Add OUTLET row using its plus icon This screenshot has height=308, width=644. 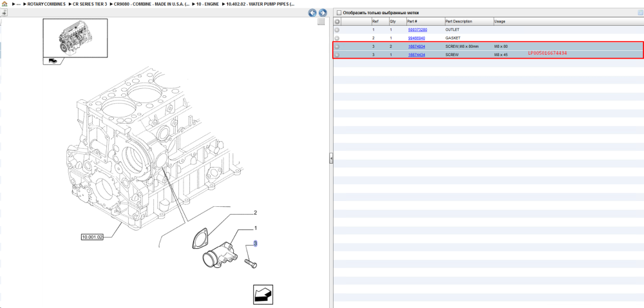337,30
